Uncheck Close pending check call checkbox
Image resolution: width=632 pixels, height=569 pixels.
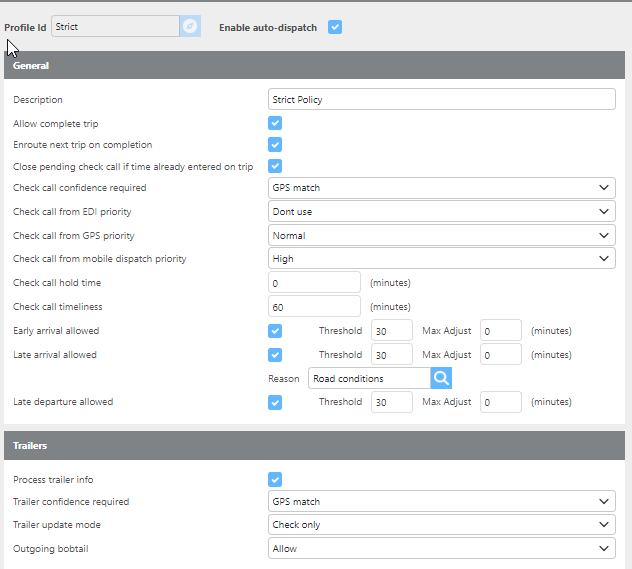(x=275, y=167)
